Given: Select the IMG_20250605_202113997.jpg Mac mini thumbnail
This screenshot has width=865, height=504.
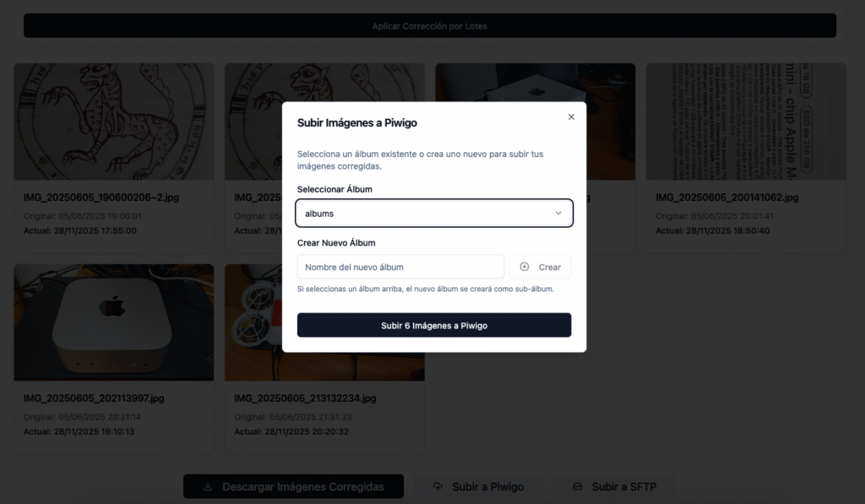Looking at the screenshot, I should pyautogui.click(x=114, y=322).
